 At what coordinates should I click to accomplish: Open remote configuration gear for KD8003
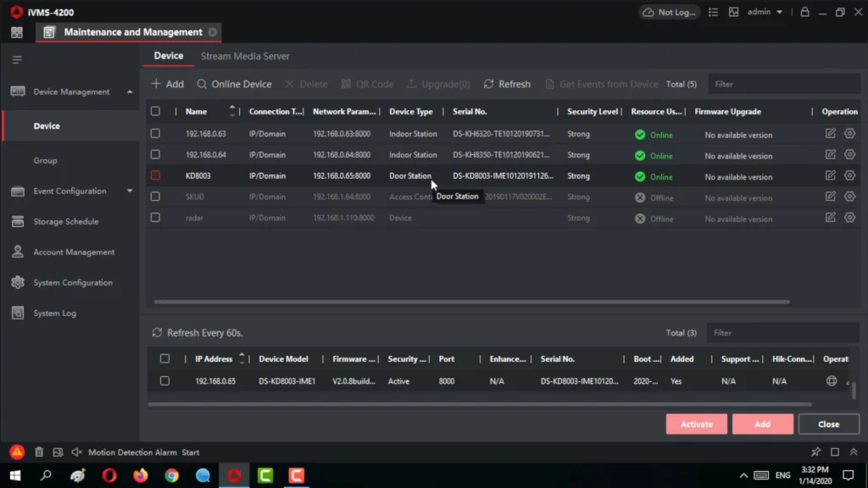pyautogui.click(x=849, y=175)
